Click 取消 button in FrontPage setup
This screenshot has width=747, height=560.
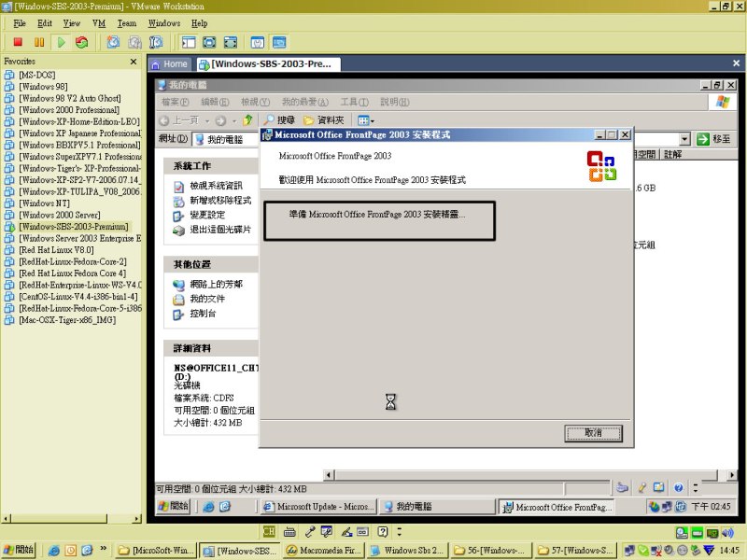coord(593,433)
